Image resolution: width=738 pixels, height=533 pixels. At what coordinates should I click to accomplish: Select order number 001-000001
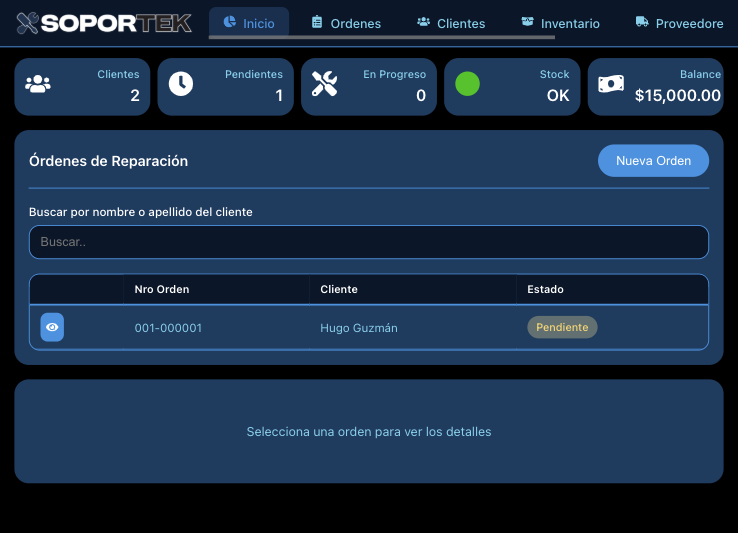click(168, 328)
